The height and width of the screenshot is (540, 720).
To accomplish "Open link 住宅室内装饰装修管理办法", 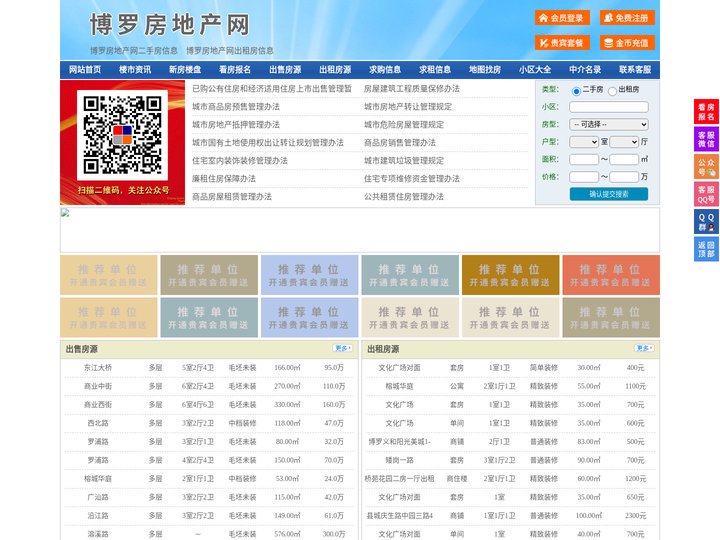I will click(240, 161).
